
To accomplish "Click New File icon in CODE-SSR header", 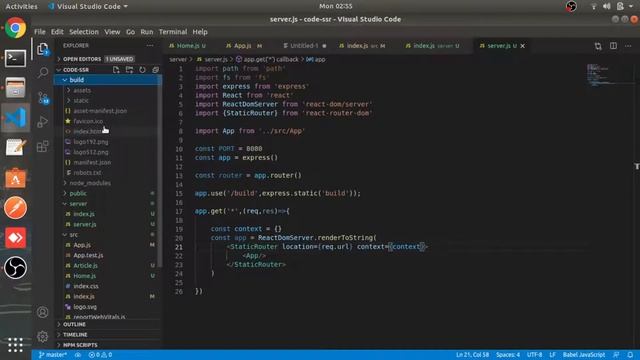I will [116, 70].
